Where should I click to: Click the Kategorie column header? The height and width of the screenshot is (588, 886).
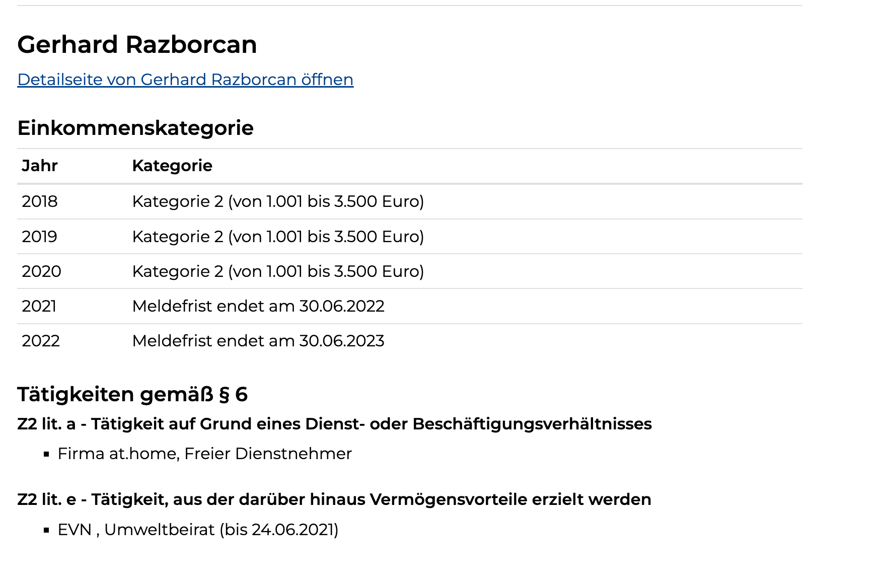pyautogui.click(x=172, y=166)
